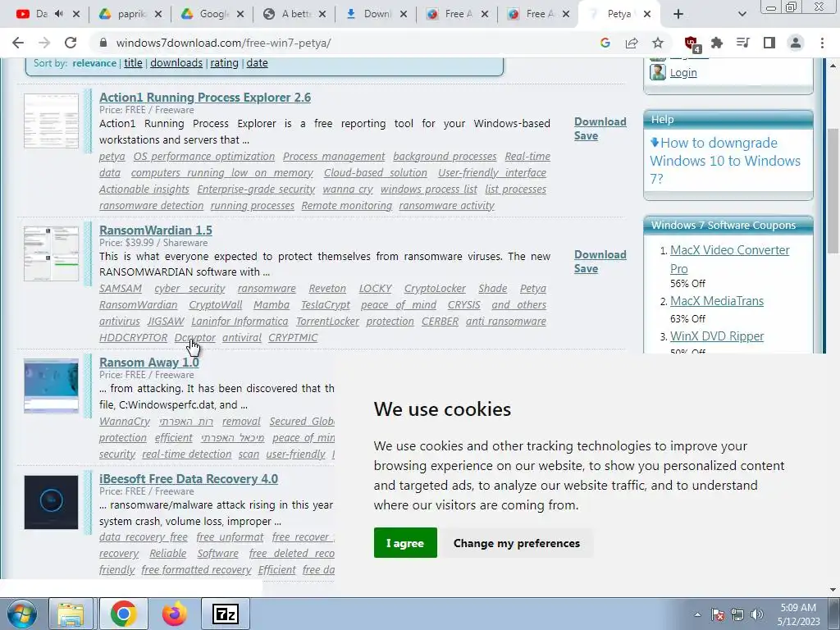Viewport: 840px width, 630px height.
Task: Go back to the previous page
Action: (18, 43)
